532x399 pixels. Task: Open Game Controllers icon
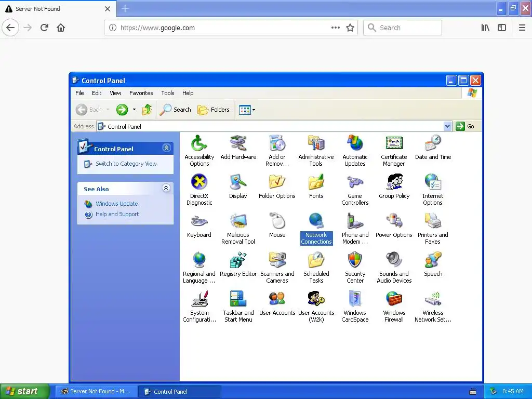[355, 189]
